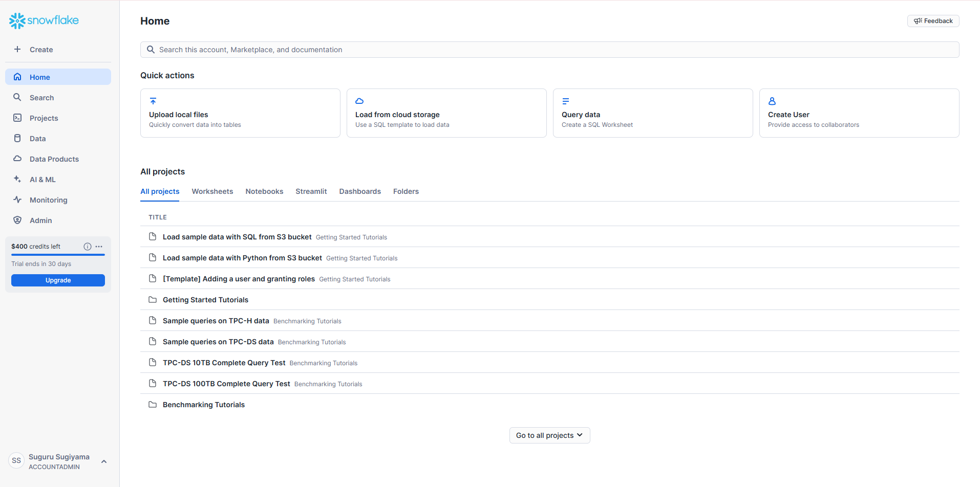980x487 pixels.
Task: Open Adding a user and granting roles template
Action: (239, 279)
